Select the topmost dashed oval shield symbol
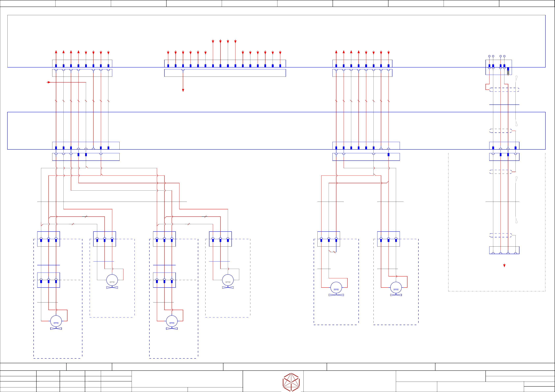The image size is (555, 392). point(504,90)
